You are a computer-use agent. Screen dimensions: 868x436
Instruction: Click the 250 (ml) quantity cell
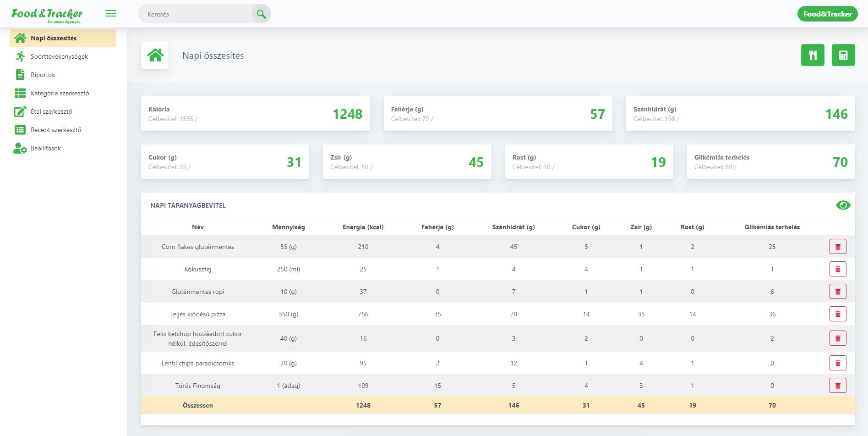pos(289,269)
